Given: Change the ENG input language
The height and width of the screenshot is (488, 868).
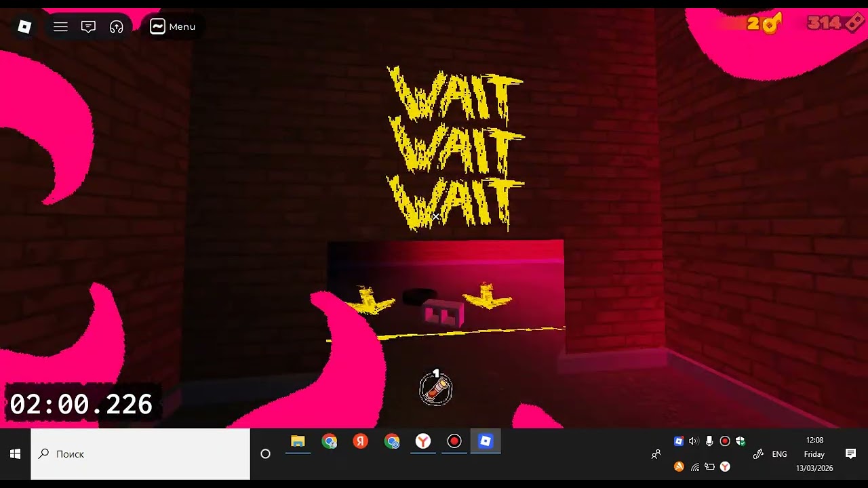Looking at the screenshot, I should point(779,454).
